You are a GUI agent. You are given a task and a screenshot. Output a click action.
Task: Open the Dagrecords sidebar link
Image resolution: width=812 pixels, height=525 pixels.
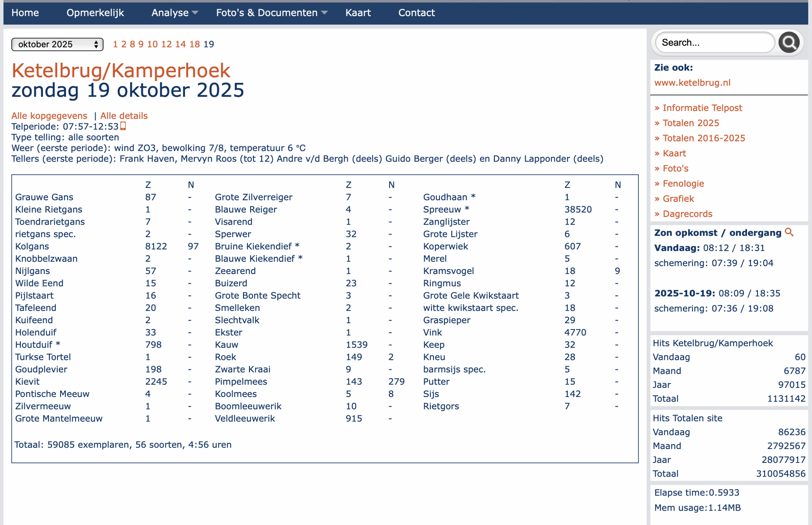coord(687,214)
